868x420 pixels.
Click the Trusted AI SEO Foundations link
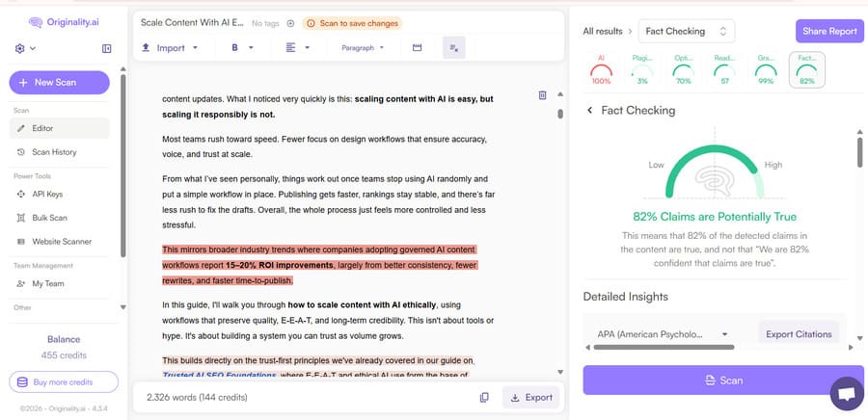[219, 376]
